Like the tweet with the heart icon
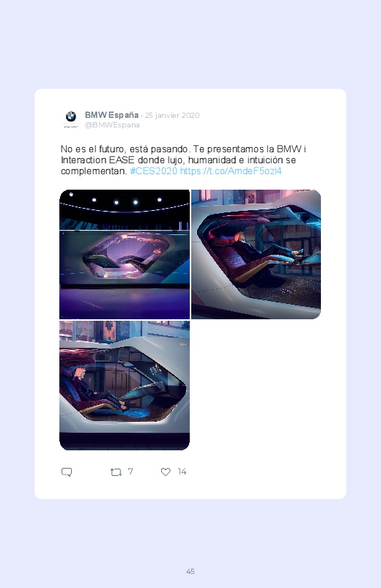The height and width of the screenshot is (588, 381). pos(166,472)
